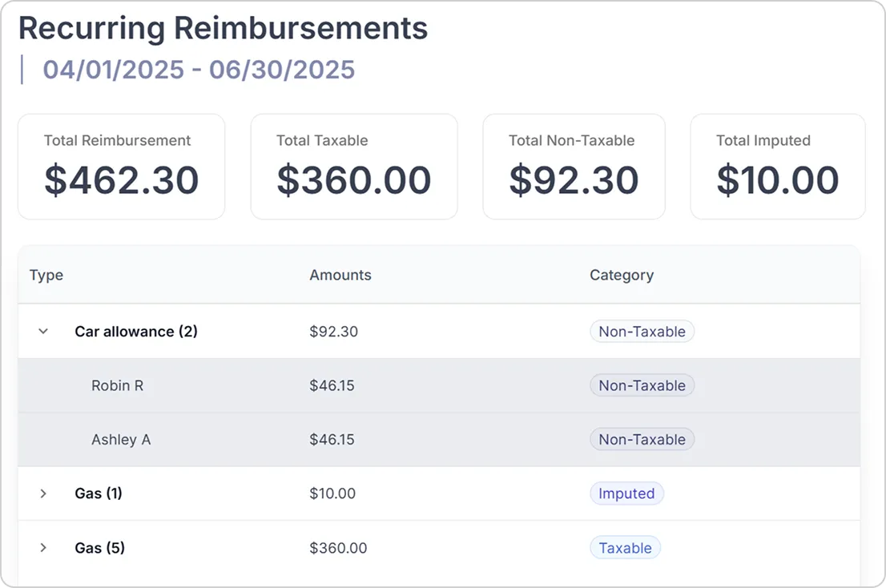Click the Category column header
The height and width of the screenshot is (588, 886).
tap(622, 275)
